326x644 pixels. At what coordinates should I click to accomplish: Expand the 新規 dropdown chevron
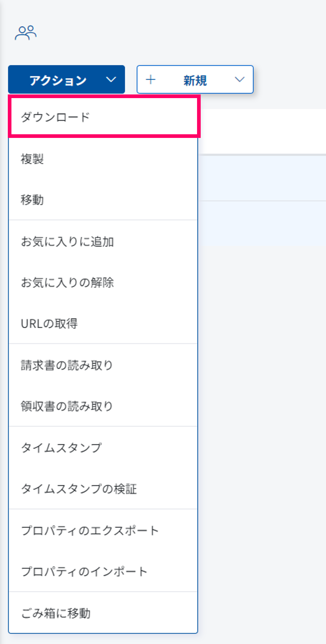(x=239, y=80)
